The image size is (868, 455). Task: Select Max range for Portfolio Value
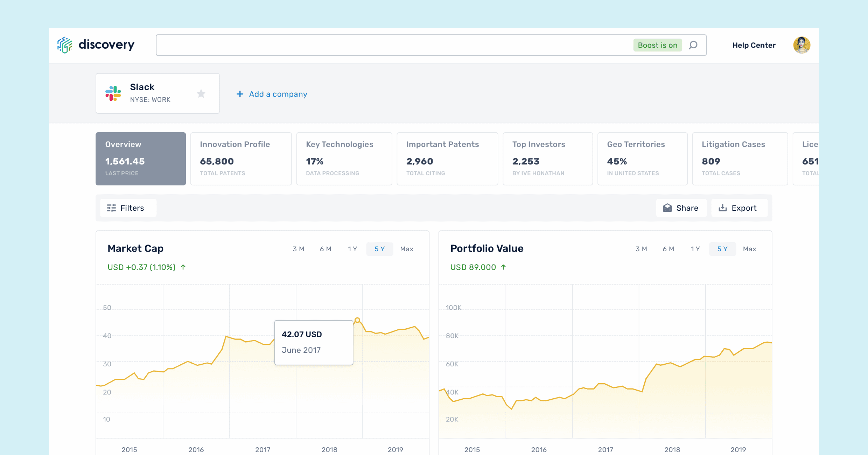click(x=749, y=249)
